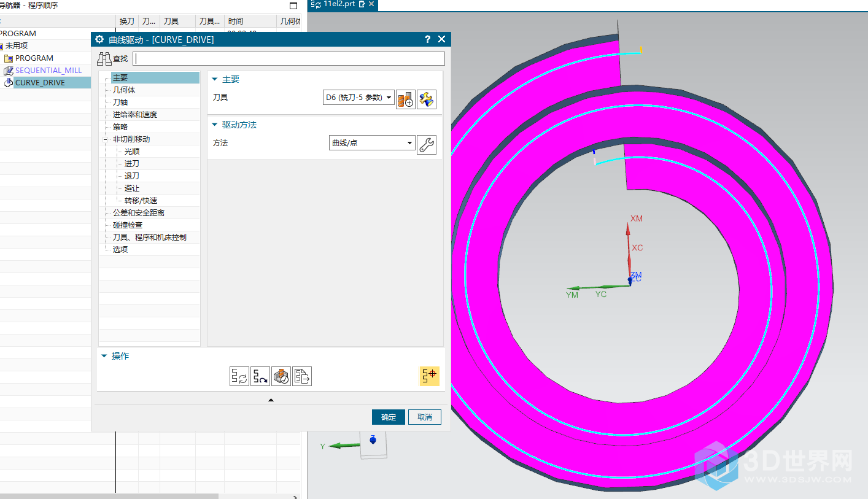Click the List tool path icon
The width and height of the screenshot is (868, 499).
pos(302,376)
